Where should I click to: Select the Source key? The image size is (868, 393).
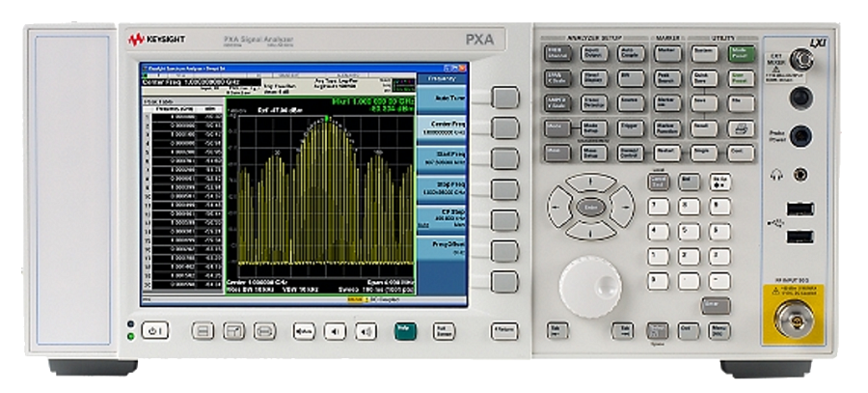tap(631, 103)
